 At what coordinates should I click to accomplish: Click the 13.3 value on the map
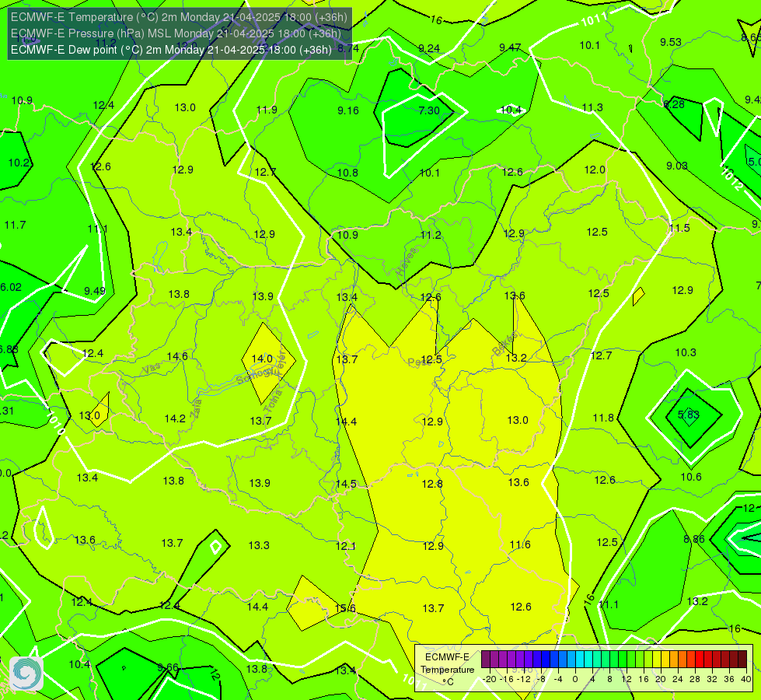click(x=259, y=545)
